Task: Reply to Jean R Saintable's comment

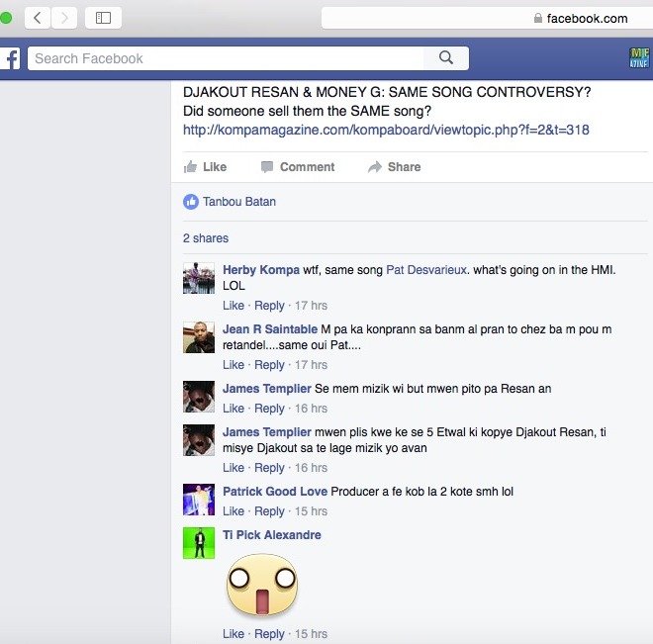Action: click(269, 365)
